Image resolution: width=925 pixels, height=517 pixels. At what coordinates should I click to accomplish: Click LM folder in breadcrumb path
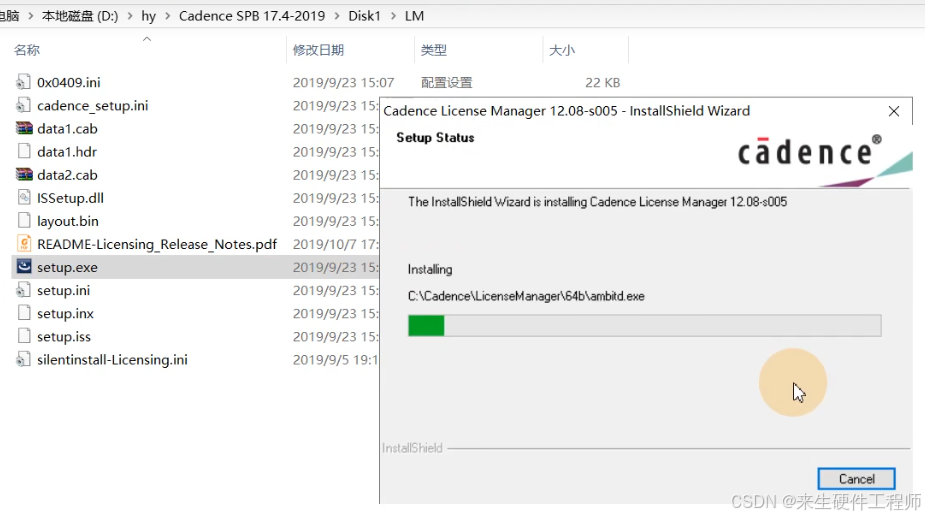(x=414, y=16)
